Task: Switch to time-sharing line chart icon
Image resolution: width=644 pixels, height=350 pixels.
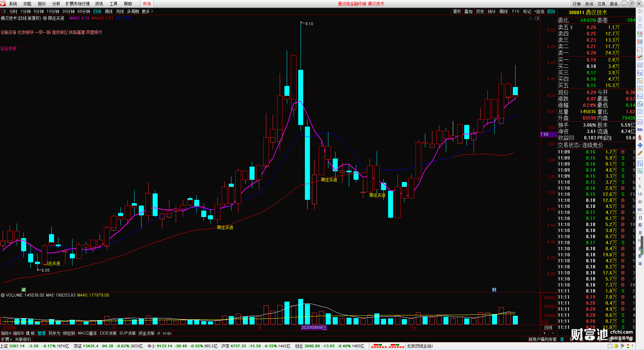Action: (640, 49)
